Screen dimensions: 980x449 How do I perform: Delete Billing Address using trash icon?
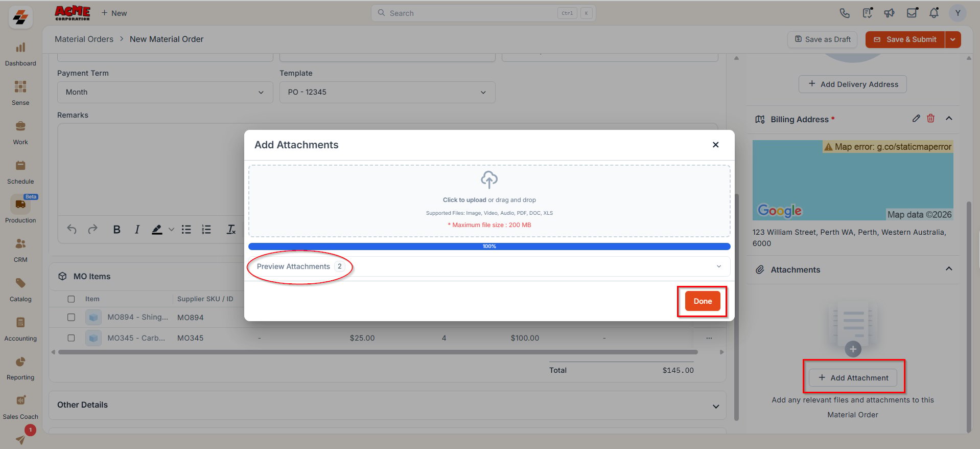click(x=931, y=118)
